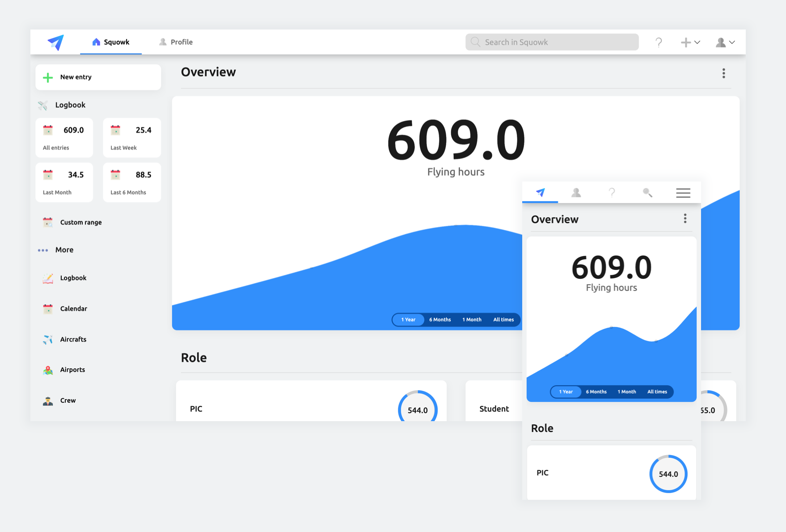Open the Crew section in sidebar
Viewport: 786px width, 532px height.
[x=68, y=401]
